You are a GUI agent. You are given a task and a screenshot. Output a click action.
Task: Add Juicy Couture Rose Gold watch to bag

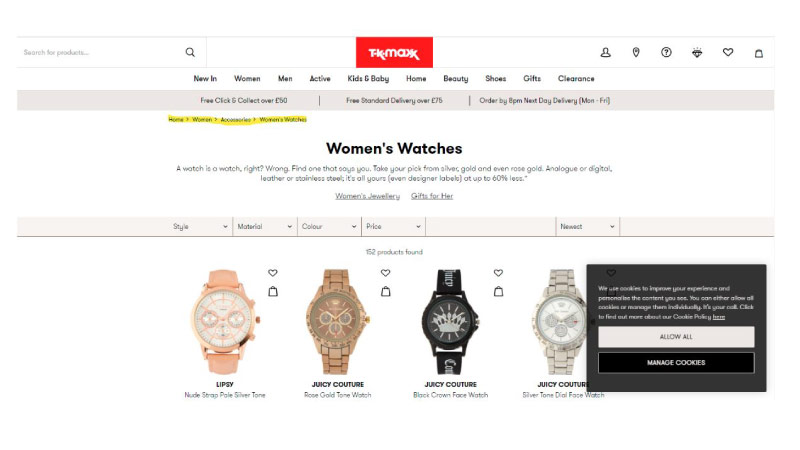pyautogui.click(x=386, y=291)
